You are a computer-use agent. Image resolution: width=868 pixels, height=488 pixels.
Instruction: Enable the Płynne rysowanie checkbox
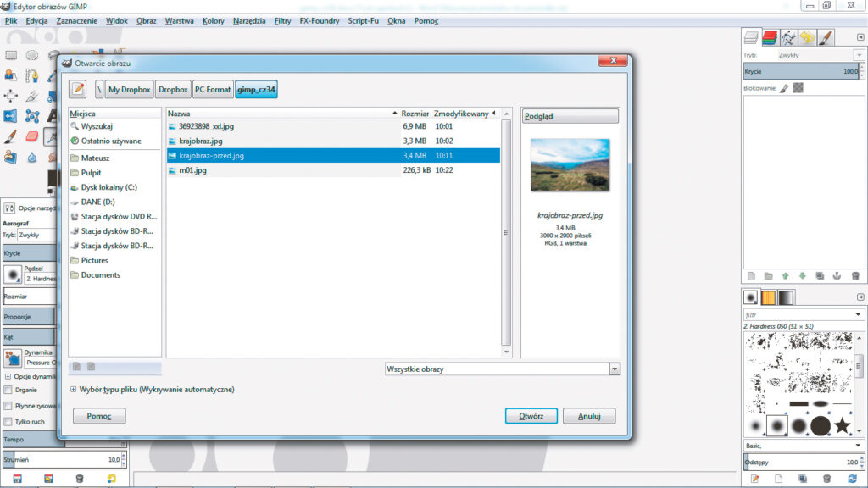point(8,406)
